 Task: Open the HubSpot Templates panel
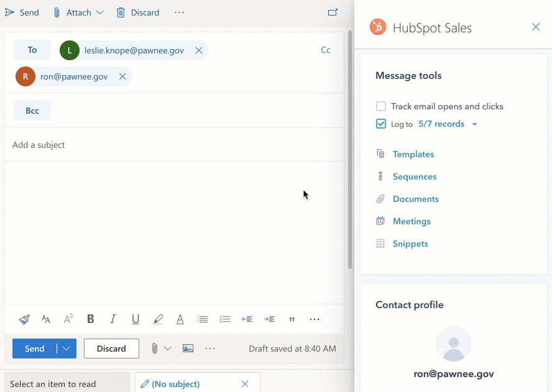point(413,154)
